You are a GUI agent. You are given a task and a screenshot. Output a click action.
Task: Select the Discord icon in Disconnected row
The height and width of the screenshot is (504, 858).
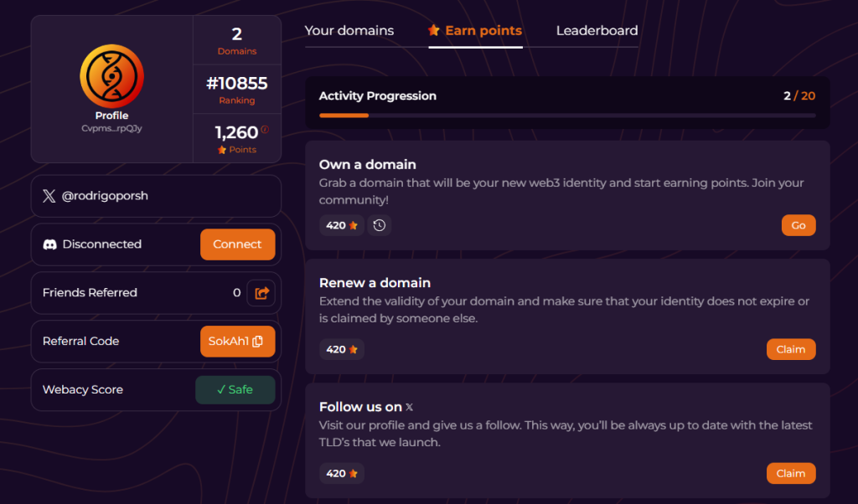(x=49, y=244)
